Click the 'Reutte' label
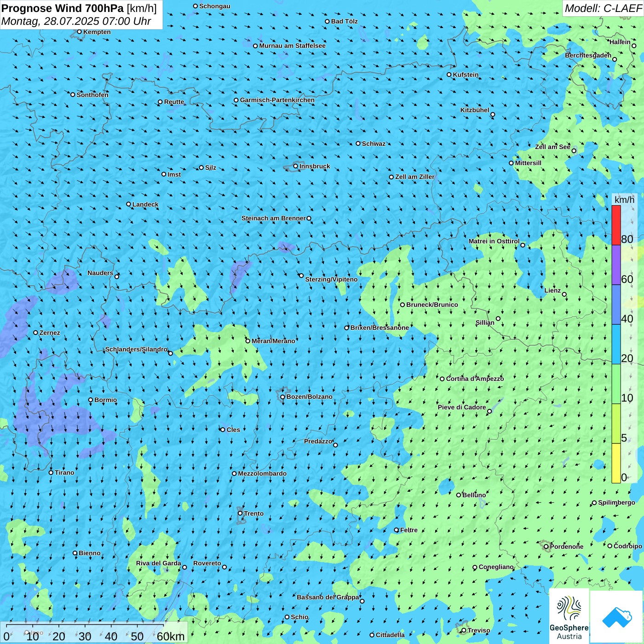 pos(174,102)
